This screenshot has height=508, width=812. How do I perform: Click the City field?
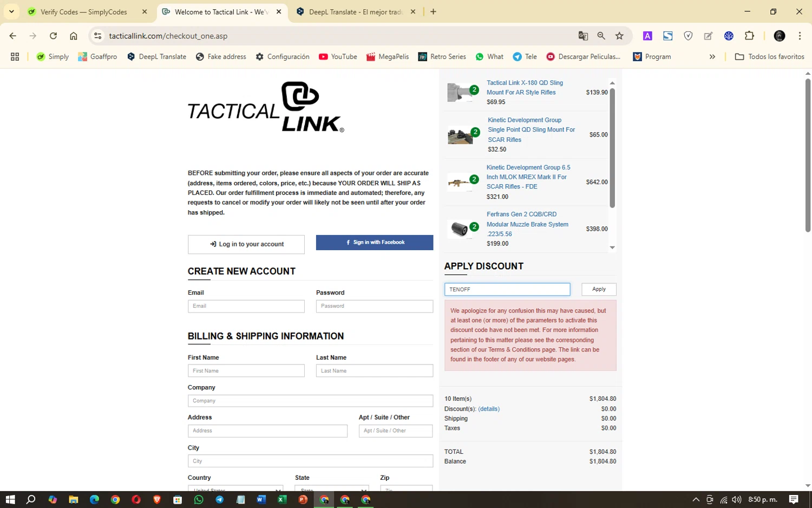pyautogui.click(x=310, y=461)
